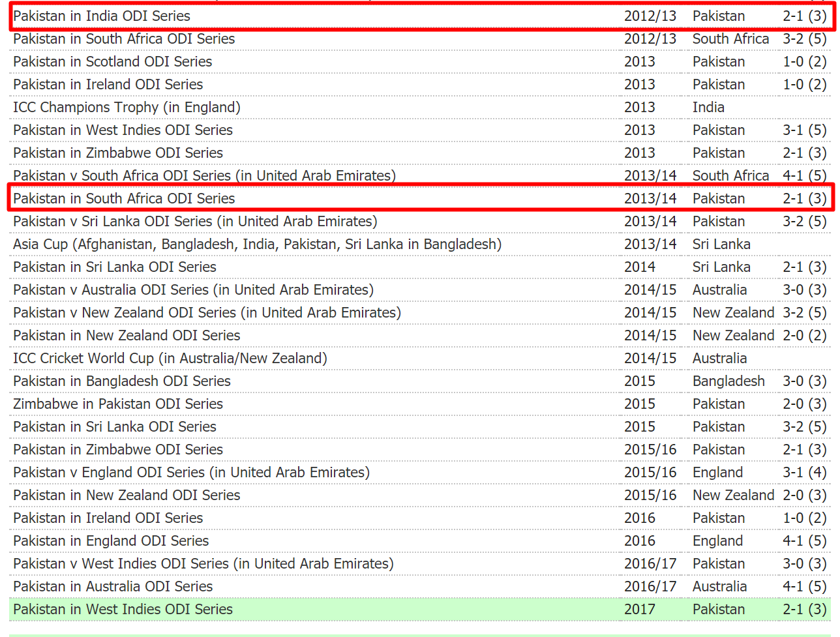Viewport: 840px width, 637px height.
Task: Click winner Bangladesh in Pakistan in Bangladesh row
Action: (728, 381)
